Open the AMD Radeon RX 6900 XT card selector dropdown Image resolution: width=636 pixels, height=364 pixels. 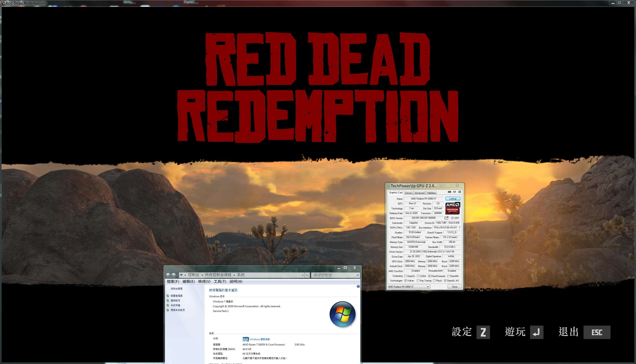pos(428,287)
